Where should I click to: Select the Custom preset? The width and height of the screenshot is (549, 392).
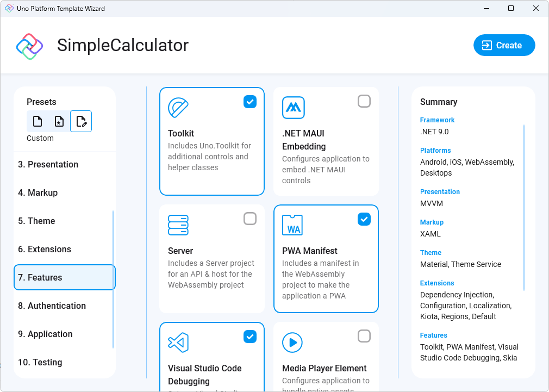coord(81,121)
